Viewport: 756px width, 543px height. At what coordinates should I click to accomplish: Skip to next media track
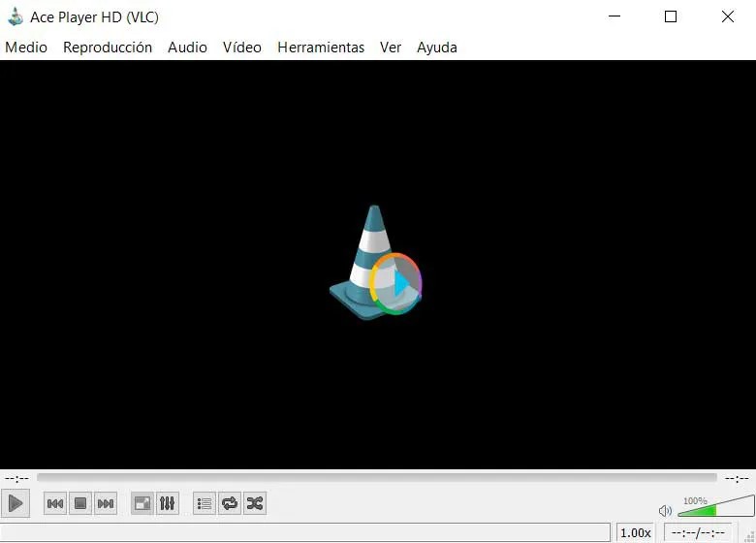pos(106,504)
